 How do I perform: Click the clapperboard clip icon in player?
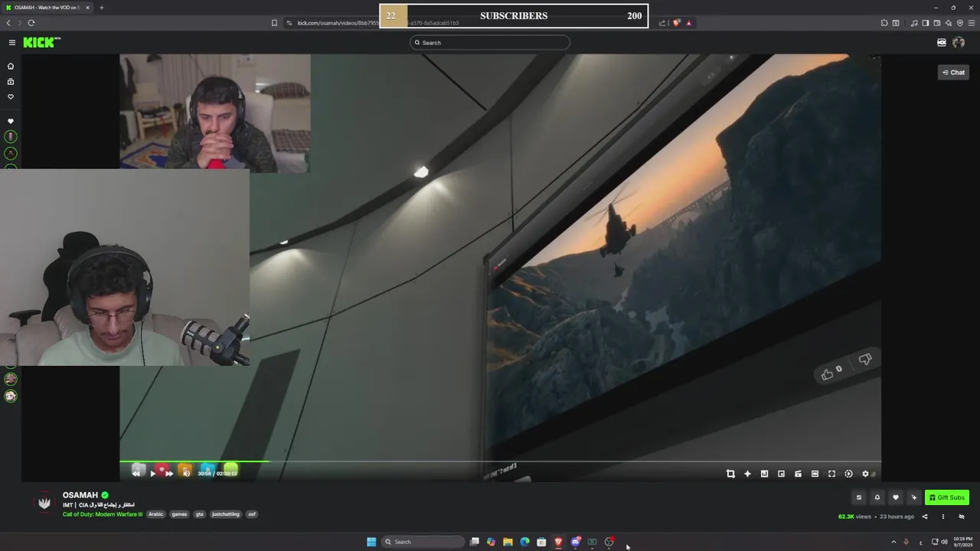[x=798, y=474]
